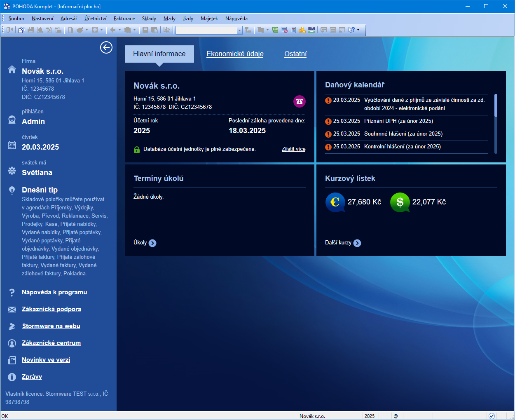
Task: Expand the dropdown beside the toolbar folder icon
Action: [267, 30]
